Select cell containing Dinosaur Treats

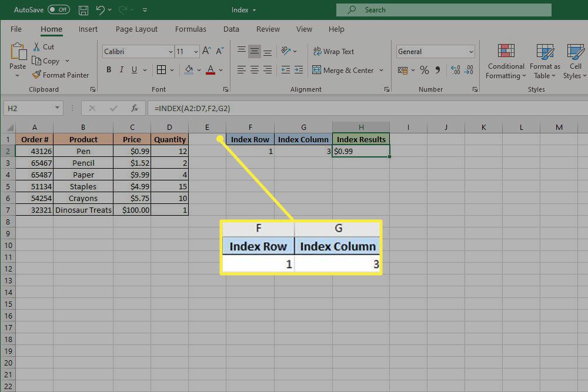(83, 210)
